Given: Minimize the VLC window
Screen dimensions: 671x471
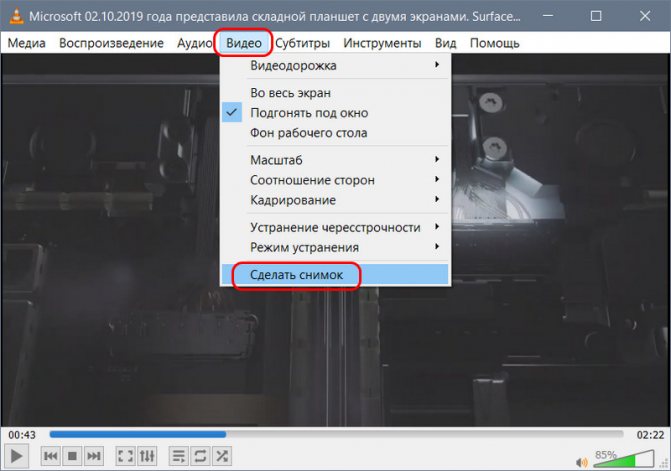Looking at the screenshot, I should pyautogui.click(x=547, y=16).
